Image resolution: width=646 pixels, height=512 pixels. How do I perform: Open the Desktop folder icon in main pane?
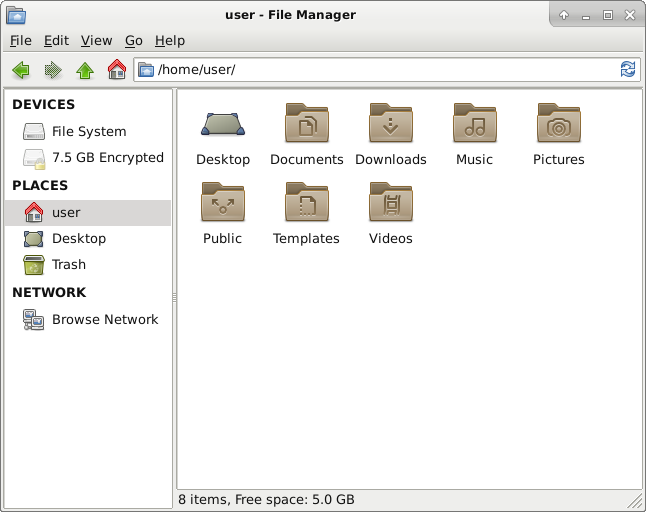[223, 124]
